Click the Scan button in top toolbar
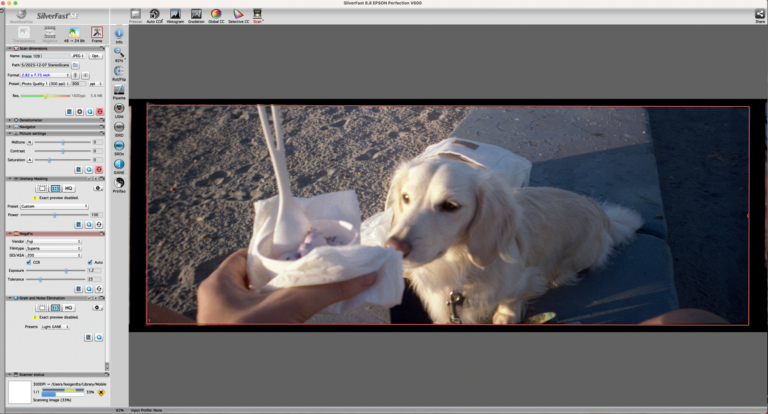768x414 pixels. (x=258, y=15)
